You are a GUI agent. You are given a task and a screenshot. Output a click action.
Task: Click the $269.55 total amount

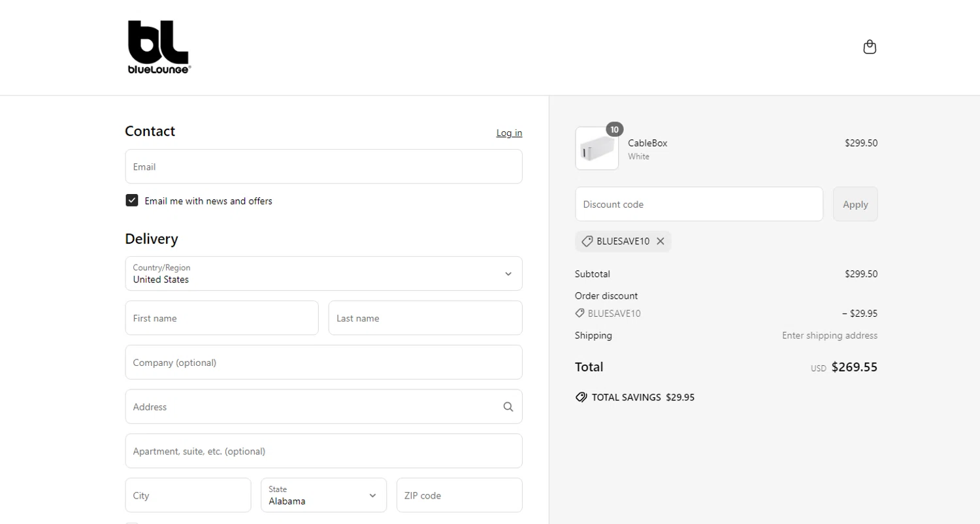click(855, 367)
